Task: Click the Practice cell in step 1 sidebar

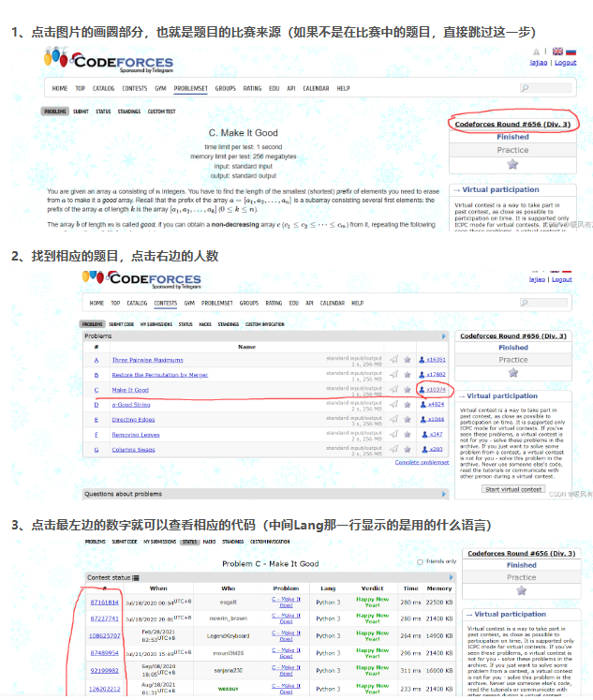Action: pyautogui.click(x=512, y=150)
